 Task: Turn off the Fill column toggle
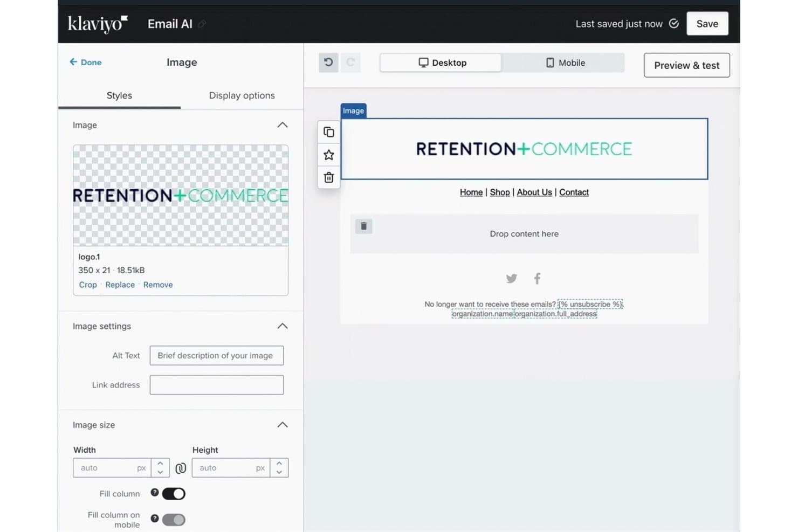click(174, 494)
